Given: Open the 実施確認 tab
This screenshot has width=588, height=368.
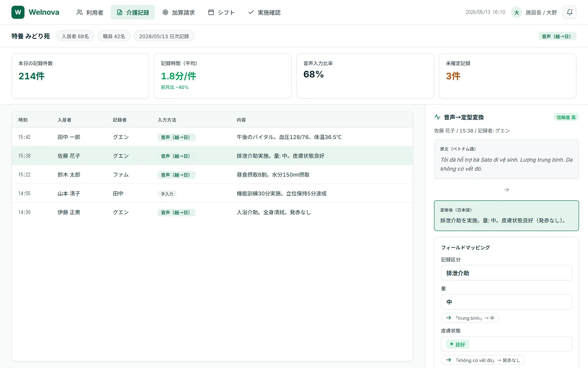Looking at the screenshot, I should (x=264, y=12).
